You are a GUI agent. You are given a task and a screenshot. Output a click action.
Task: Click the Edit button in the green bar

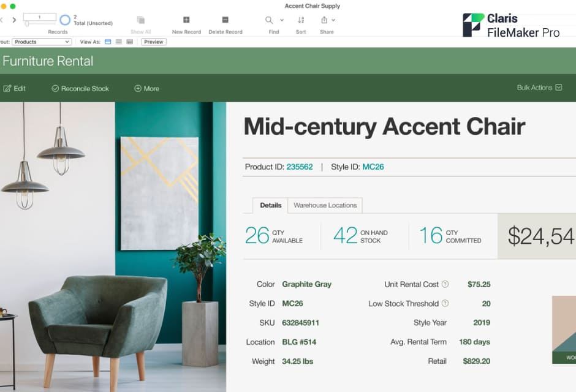pyautogui.click(x=15, y=88)
